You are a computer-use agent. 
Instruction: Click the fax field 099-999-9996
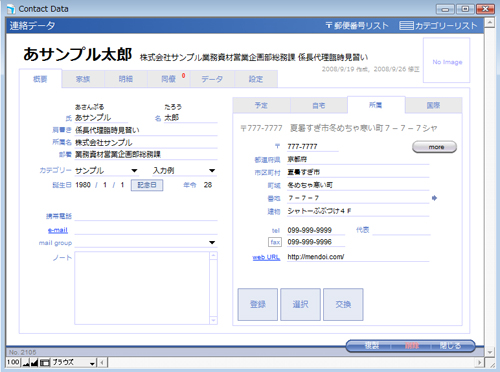[316, 242]
